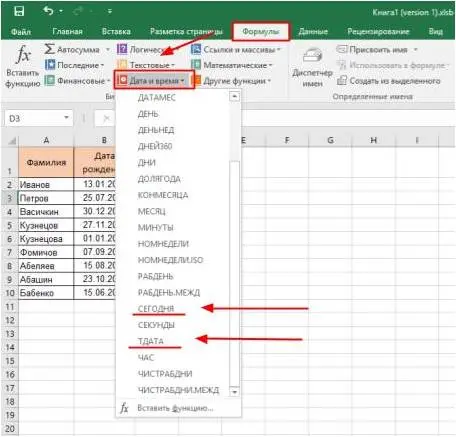Click the Undo arrow icon

(x=48, y=11)
